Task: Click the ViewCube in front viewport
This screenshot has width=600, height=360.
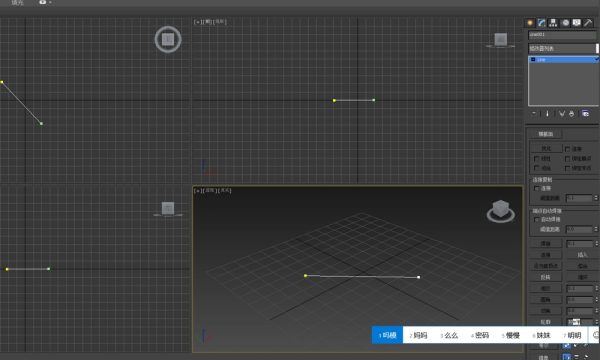Action: click(501, 40)
